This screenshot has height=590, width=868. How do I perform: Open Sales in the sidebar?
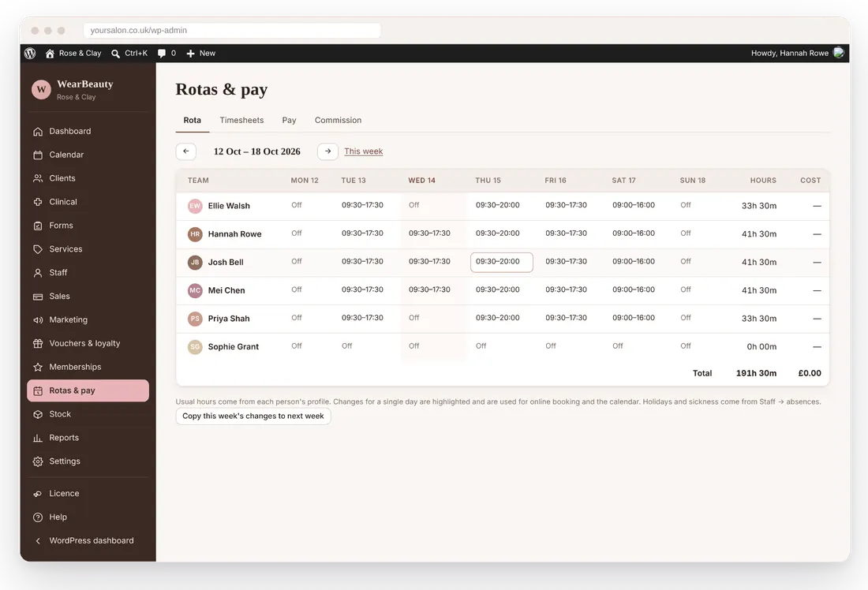pos(88,296)
